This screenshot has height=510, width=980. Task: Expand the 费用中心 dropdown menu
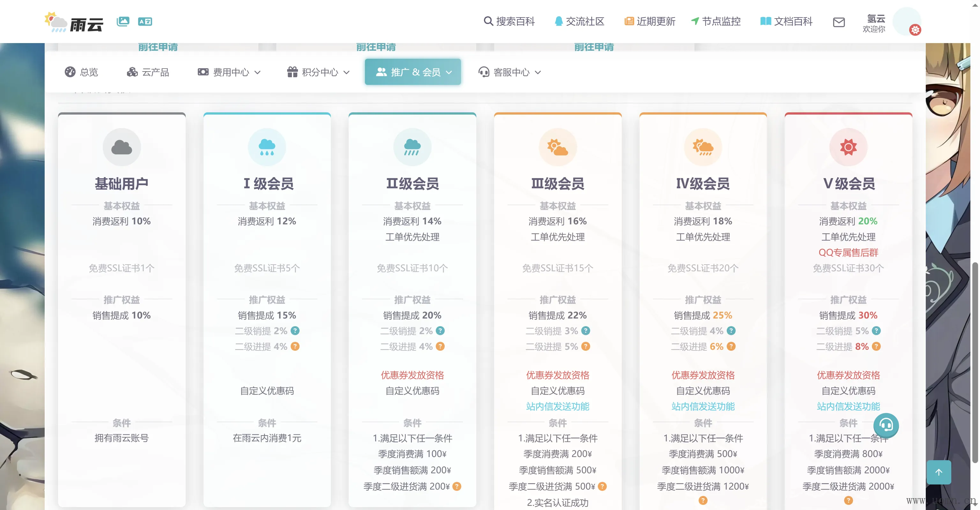[x=229, y=72]
